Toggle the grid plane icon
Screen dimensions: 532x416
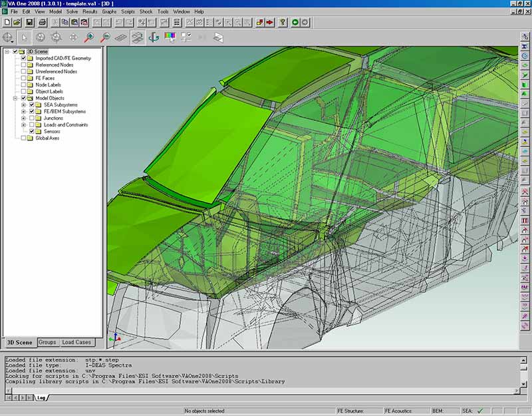pyautogui.click(x=121, y=37)
